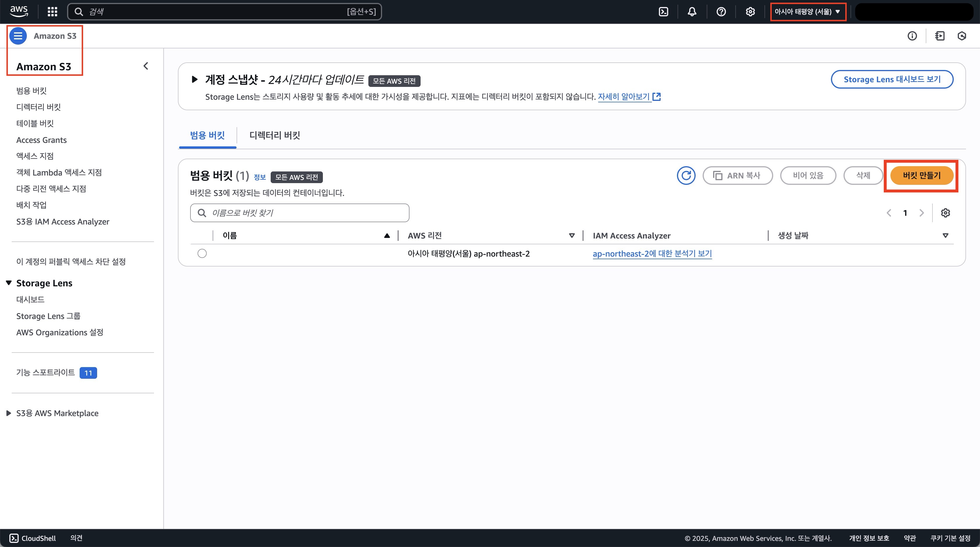This screenshot has height=547, width=980.
Task: Launch CloudShell from top bar icon
Action: [x=663, y=12]
